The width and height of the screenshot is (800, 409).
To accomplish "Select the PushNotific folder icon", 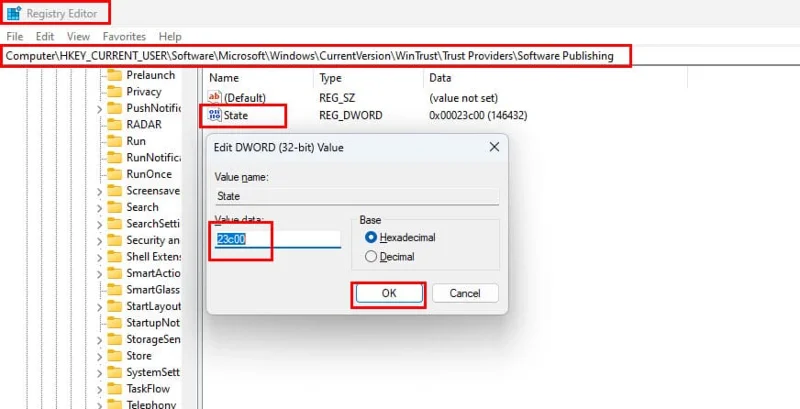I will pos(115,108).
